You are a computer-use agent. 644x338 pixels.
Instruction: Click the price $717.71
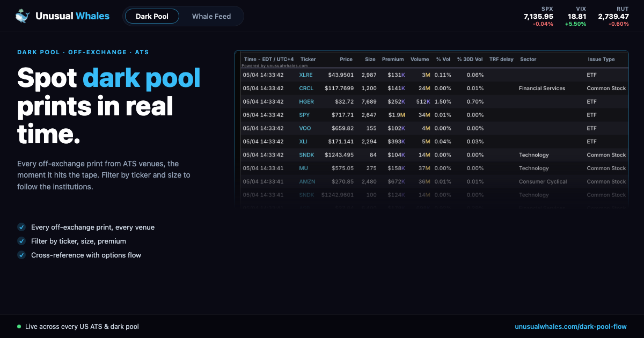coord(342,115)
